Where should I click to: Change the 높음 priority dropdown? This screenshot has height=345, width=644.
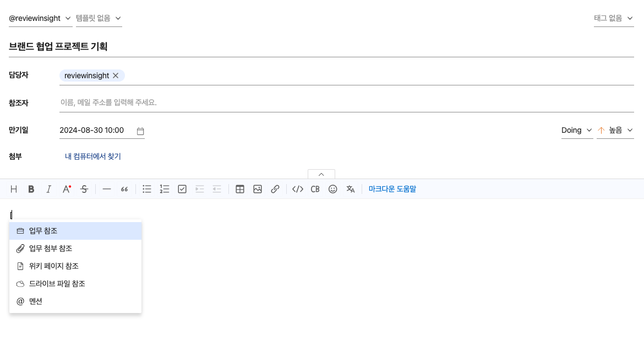pyautogui.click(x=615, y=130)
